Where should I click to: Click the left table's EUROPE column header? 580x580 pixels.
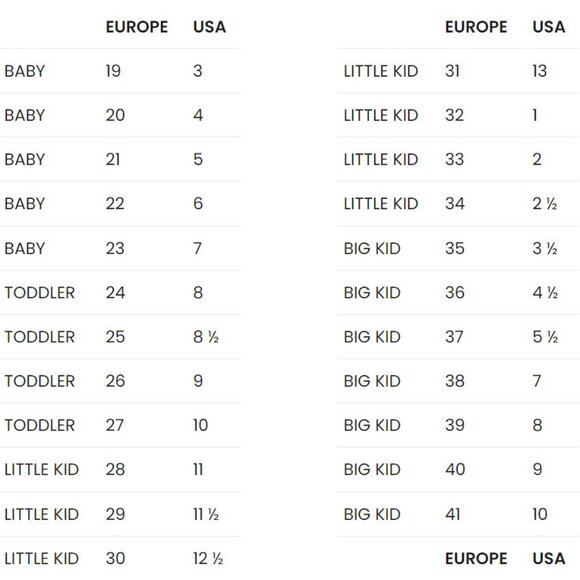point(136,27)
